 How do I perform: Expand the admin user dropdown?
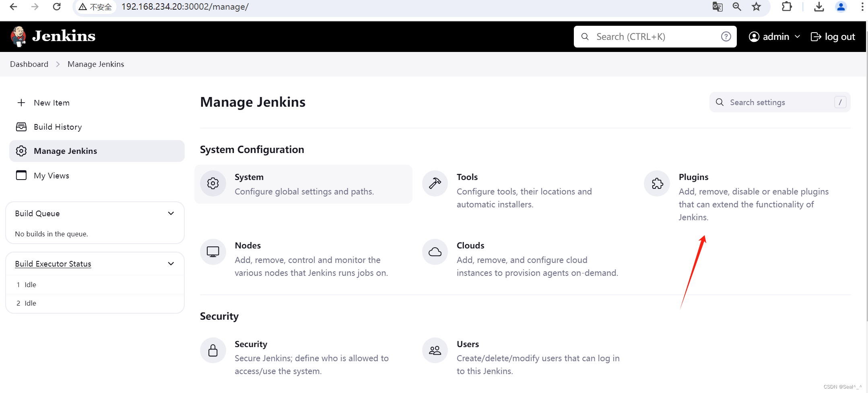point(774,37)
